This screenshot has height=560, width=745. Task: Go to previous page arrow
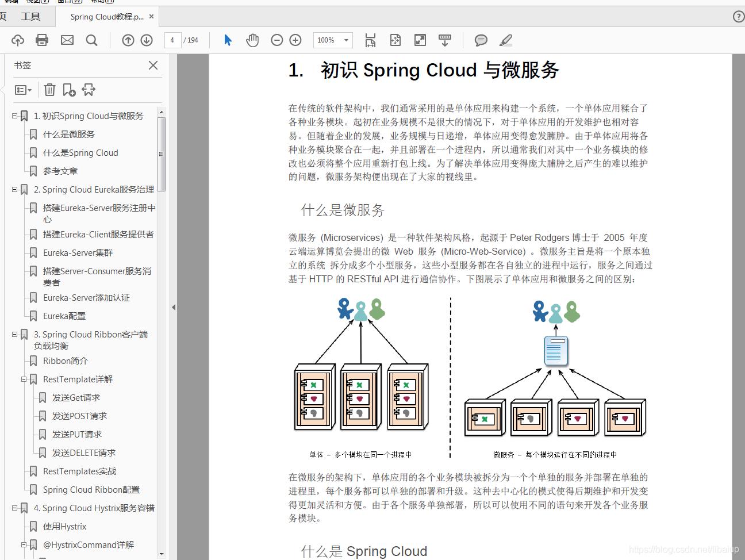pyautogui.click(x=128, y=40)
